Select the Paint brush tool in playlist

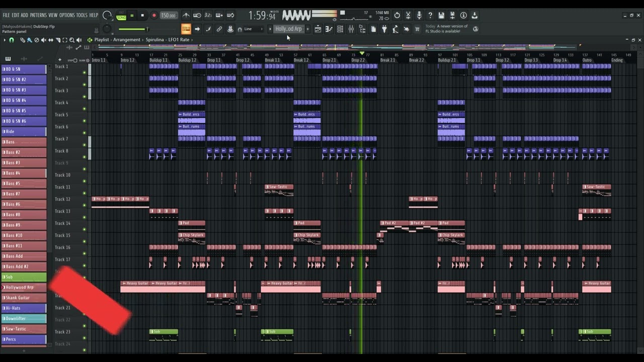pyautogui.click(x=29, y=40)
